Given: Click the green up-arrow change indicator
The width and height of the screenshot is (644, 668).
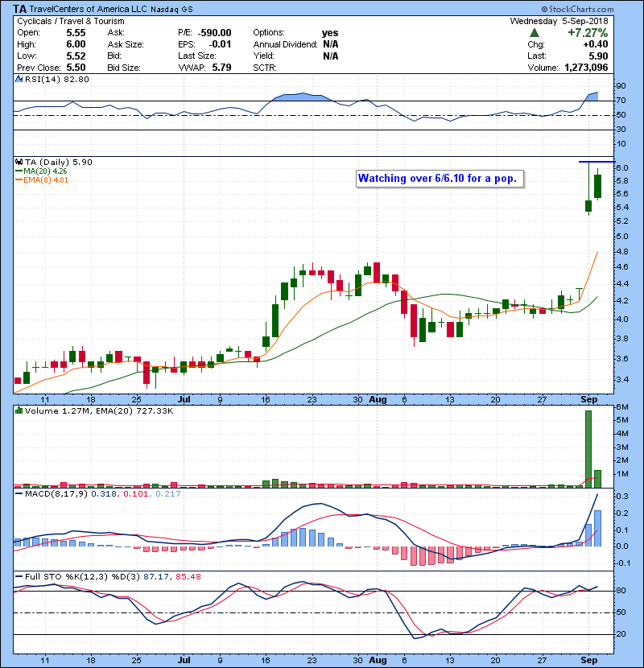Looking at the screenshot, I should [x=534, y=33].
